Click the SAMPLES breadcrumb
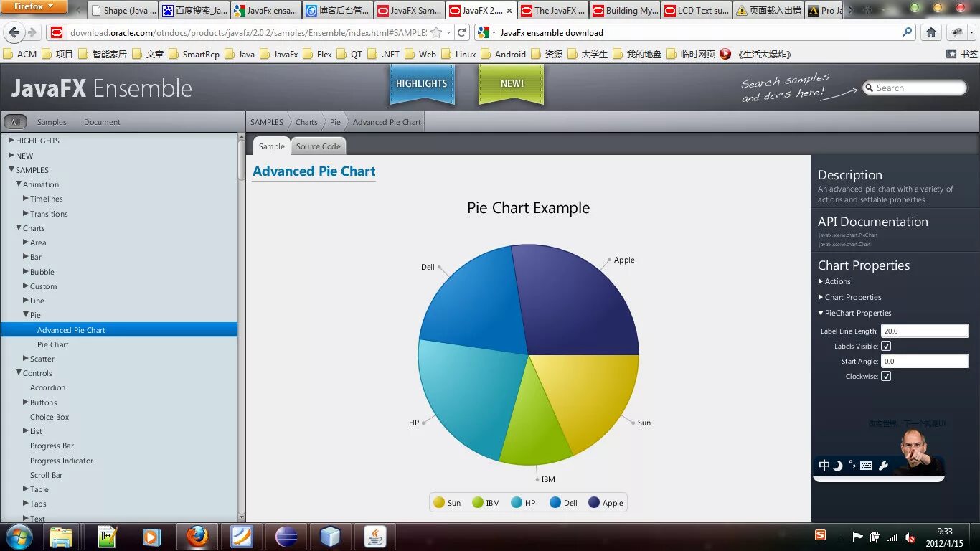Viewport: 980px width, 551px height. coord(267,122)
